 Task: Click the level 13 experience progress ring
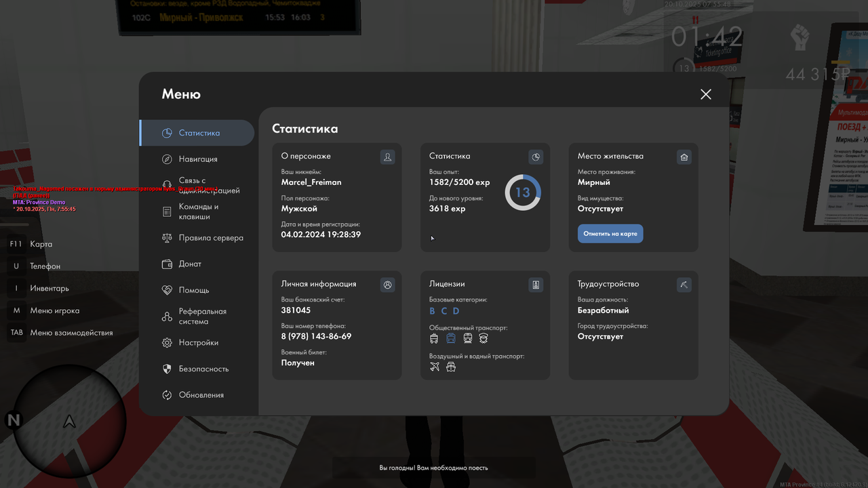pyautogui.click(x=522, y=192)
